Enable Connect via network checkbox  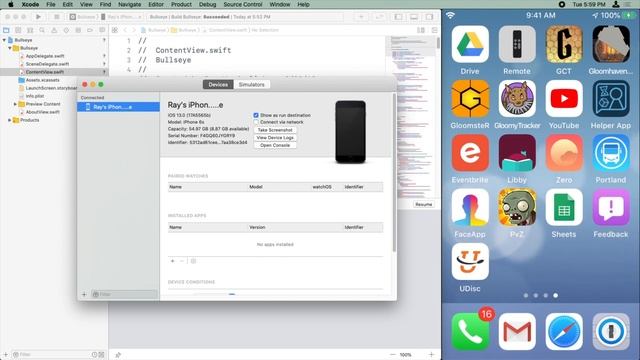click(256, 122)
